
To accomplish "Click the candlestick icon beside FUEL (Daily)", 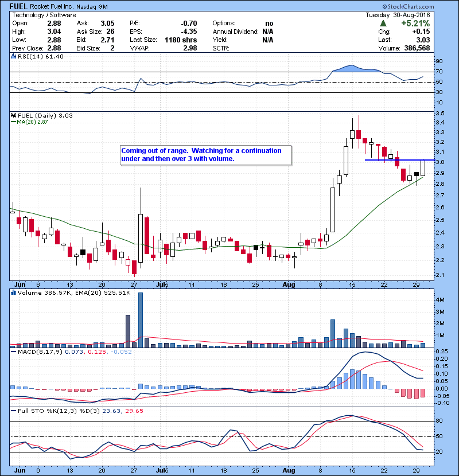I will click(13, 115).
